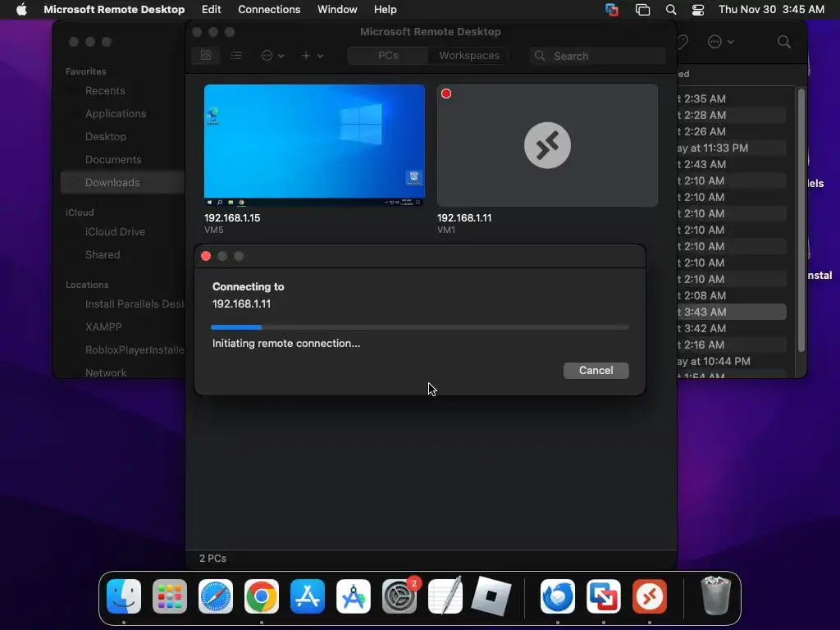Open Control Center from the menu bar

pos(697,10)
